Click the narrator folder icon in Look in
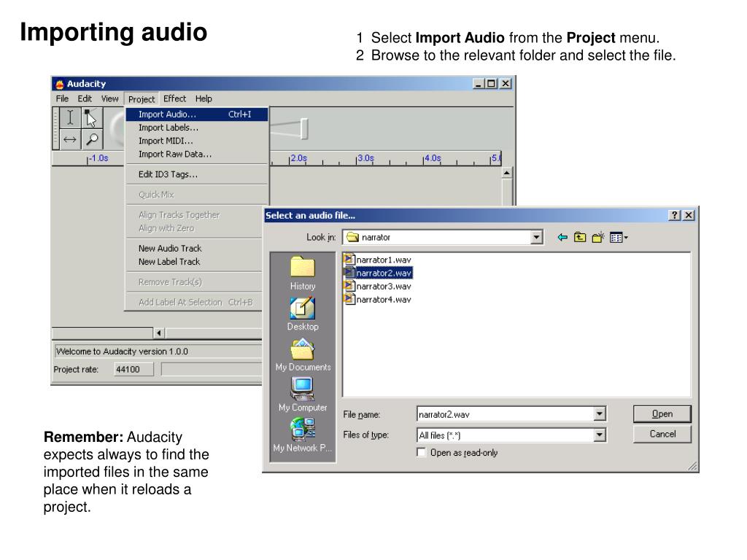The height and width of the screenshot is (560, 747). coord(352,237)
